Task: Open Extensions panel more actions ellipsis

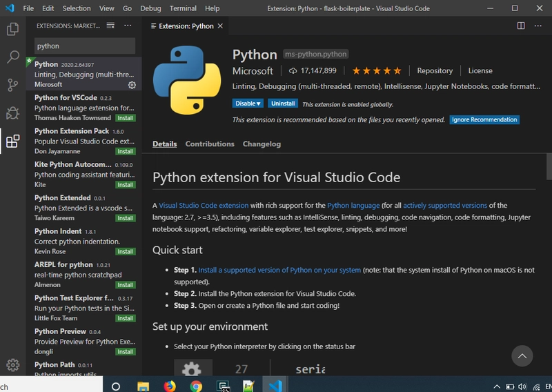Action: pyautogui.click(x=128, y=26)
